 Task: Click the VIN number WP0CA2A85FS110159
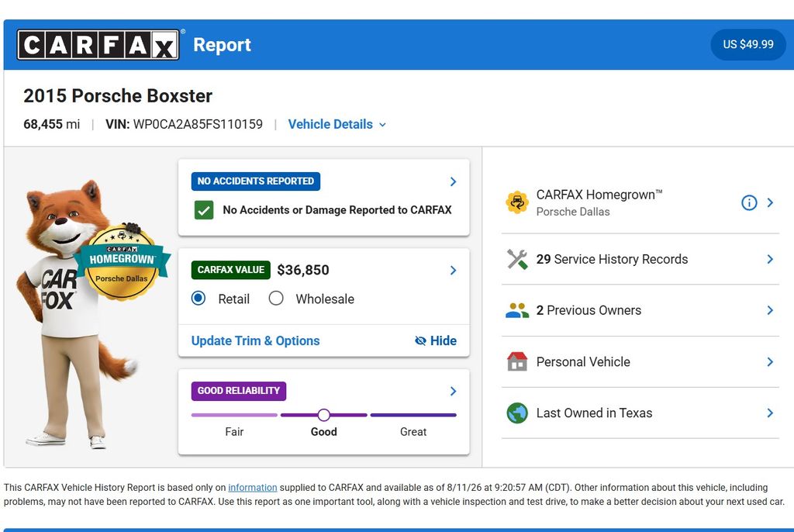198,125
